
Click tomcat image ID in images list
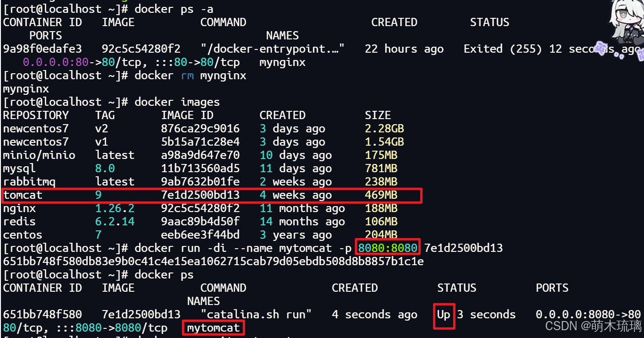tap(200, 195)
